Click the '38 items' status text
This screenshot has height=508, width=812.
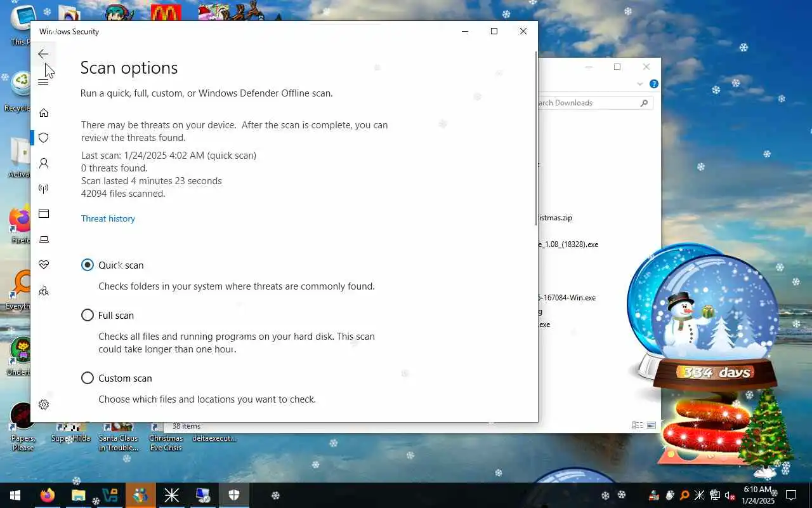pyautogui.click(x=187, y=426)
